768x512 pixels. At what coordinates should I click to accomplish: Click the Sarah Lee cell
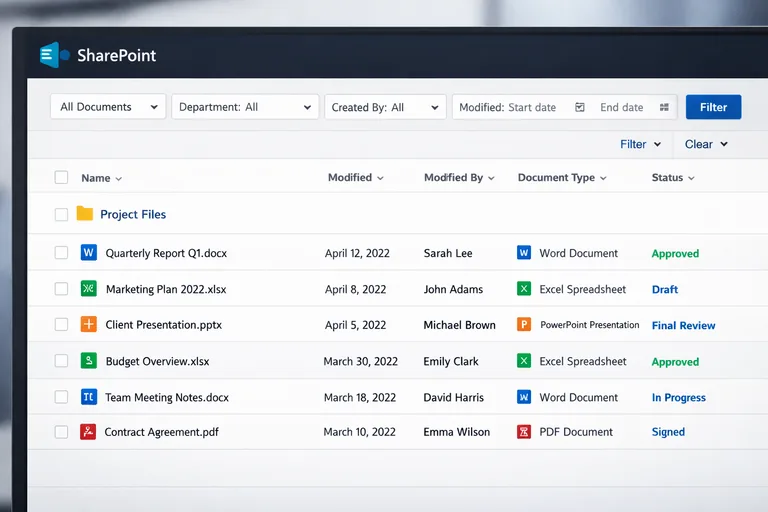tap(448, 253)
